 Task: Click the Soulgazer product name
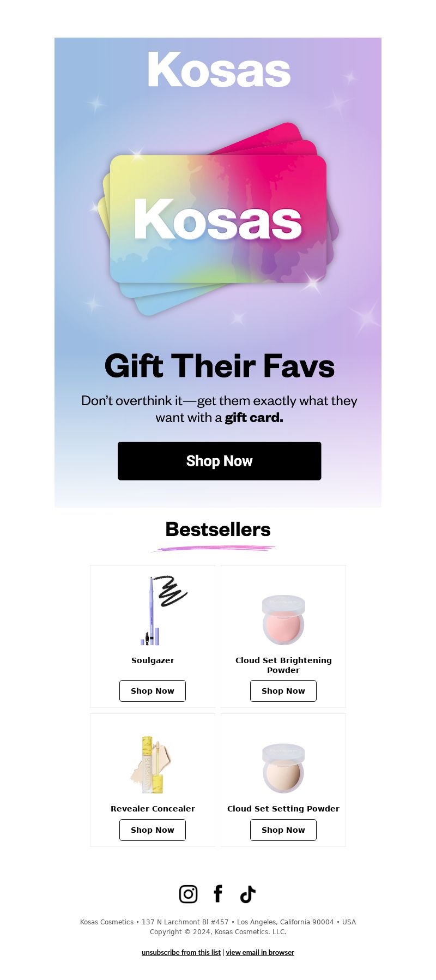pos(153,660)
